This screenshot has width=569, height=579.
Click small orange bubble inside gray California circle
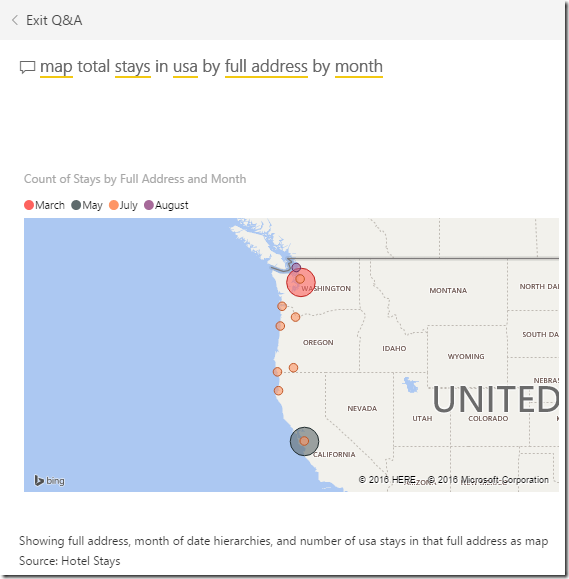[304, 441]
